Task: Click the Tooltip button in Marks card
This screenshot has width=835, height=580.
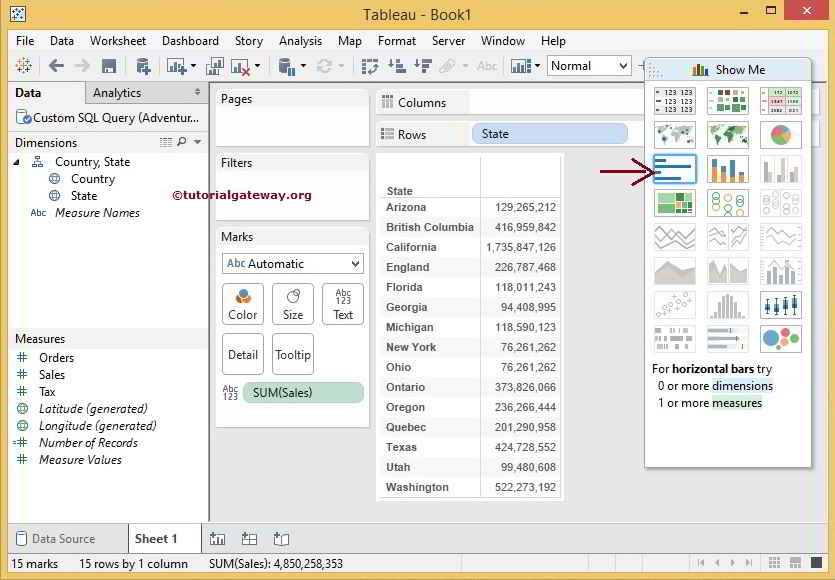Action: (x=293, y=354)
